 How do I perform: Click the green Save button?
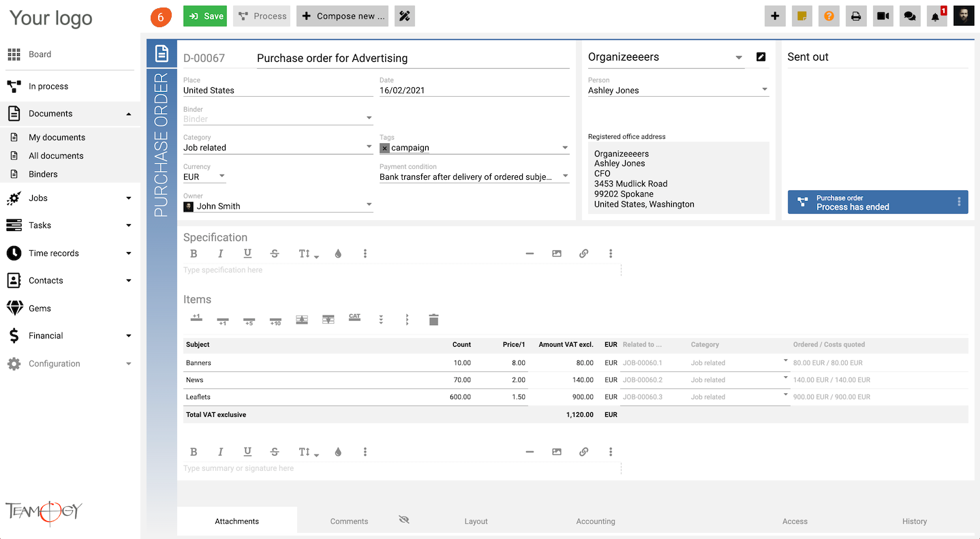(x=205, y=16)
